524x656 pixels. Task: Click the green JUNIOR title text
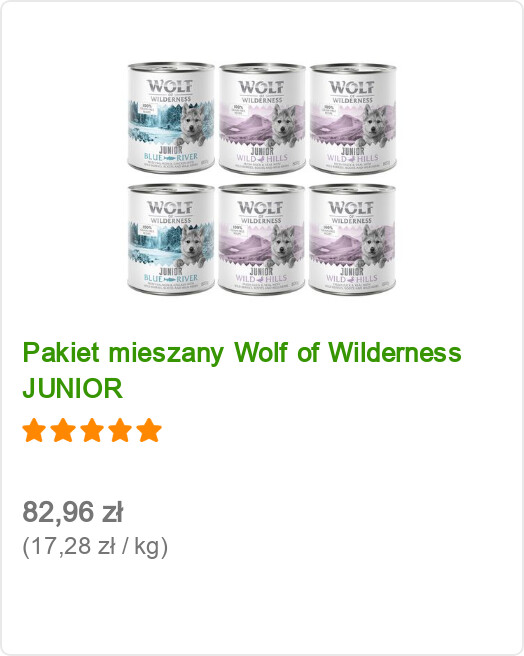click(73, 388)
